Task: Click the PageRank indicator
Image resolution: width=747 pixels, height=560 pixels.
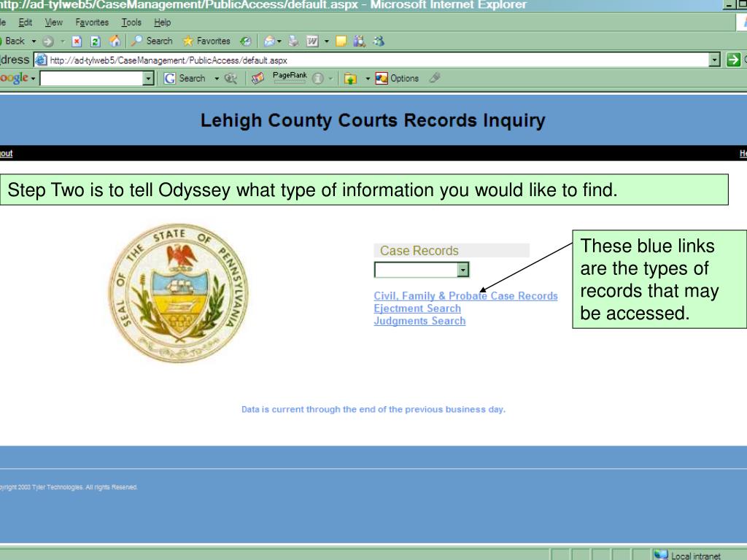Action: (290, 77)
